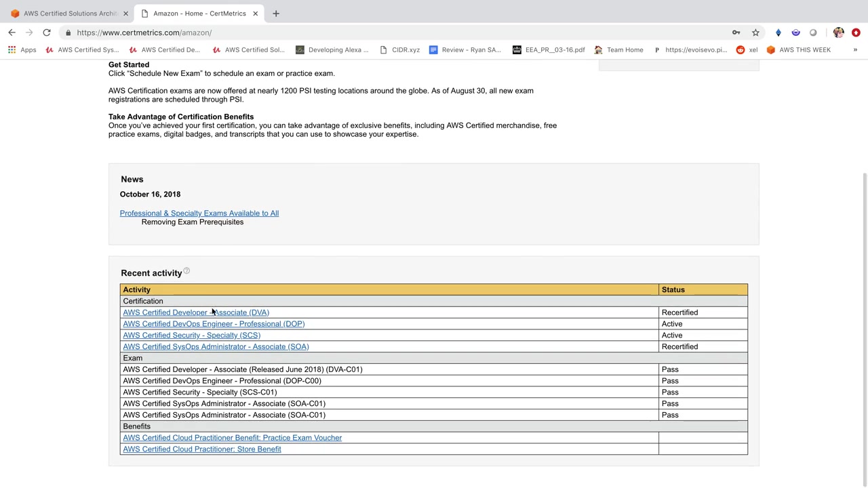Open the AWS Certified De... bookmark

tap(165, 49)
